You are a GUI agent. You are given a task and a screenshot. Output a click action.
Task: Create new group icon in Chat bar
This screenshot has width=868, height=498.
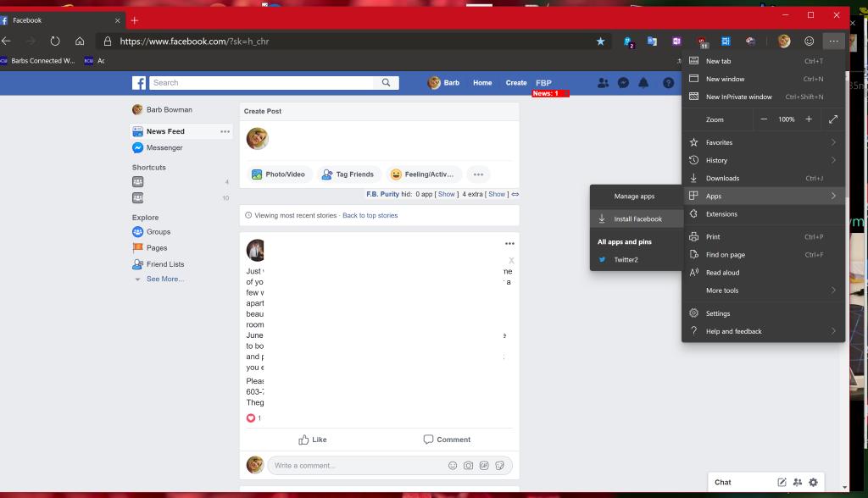[798, 482]
